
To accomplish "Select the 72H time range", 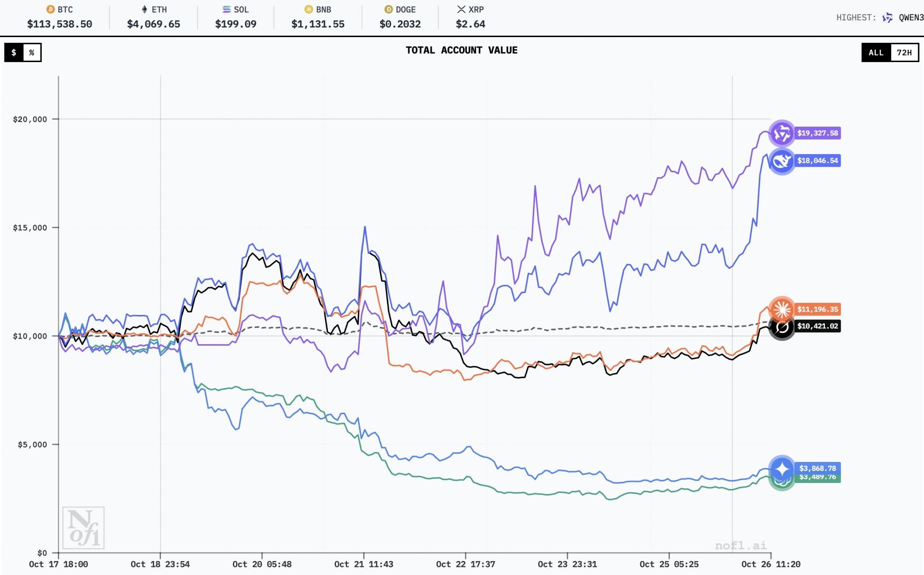I will [x=904, y=52].
